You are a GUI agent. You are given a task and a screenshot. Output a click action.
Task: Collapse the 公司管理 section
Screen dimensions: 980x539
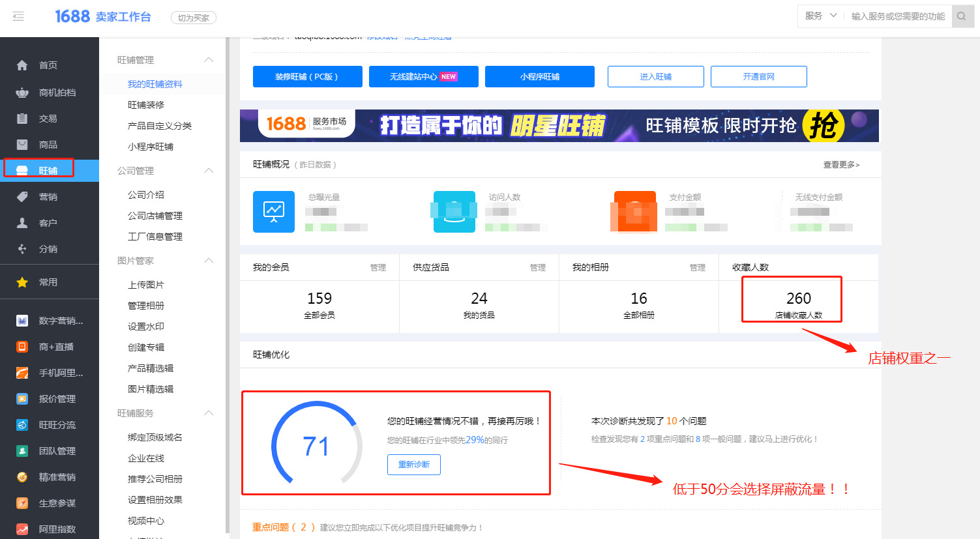coord(209,171)
